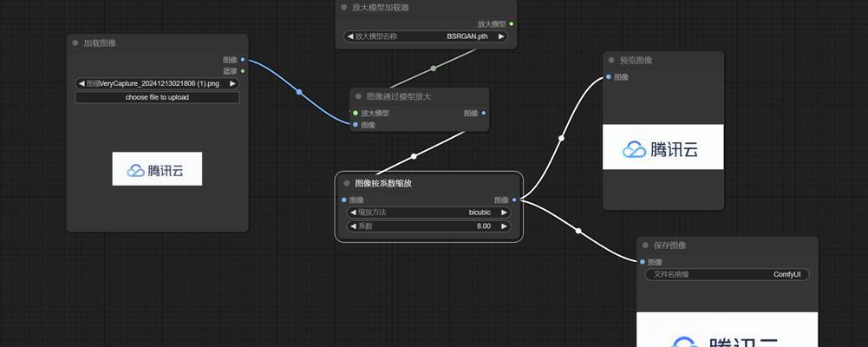Click the gray link midpoint dot below 放大模型加载器
868x347 pixels.
click(x=434, y=69)
